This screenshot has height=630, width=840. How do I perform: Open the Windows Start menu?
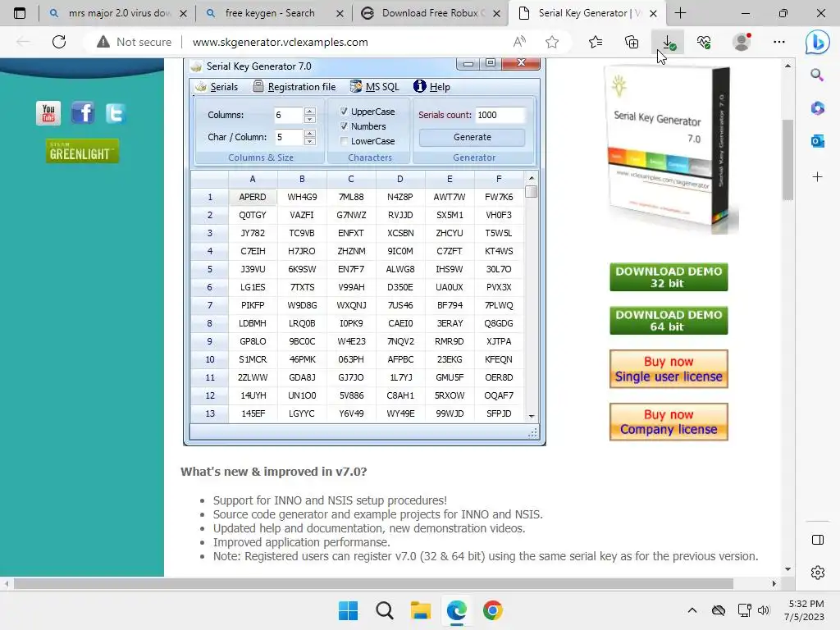348,610
